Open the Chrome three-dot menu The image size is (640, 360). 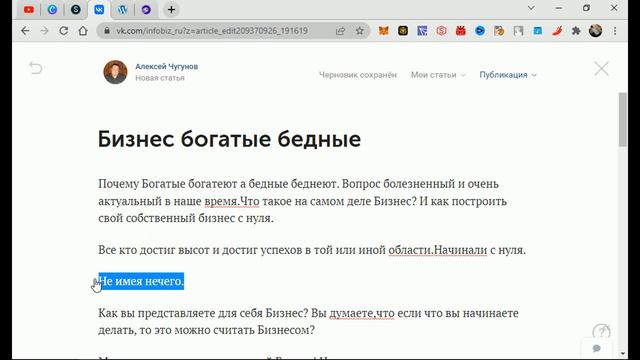[615, 31]
